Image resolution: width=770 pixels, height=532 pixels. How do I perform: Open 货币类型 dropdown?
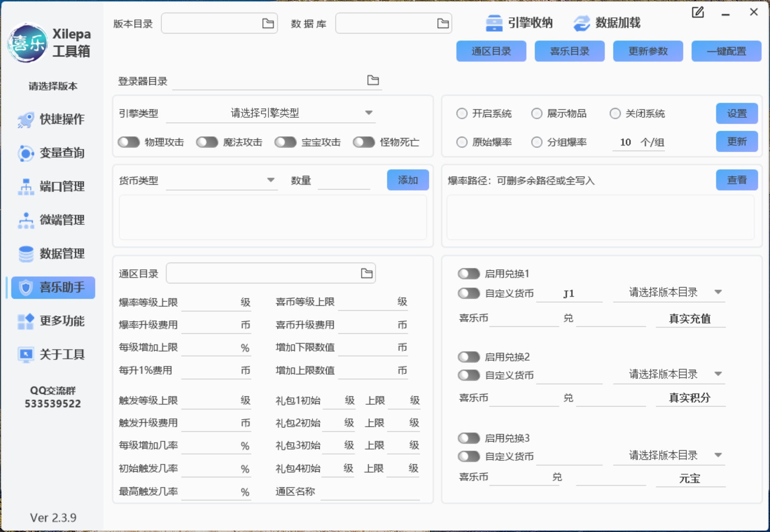[222, 180]
